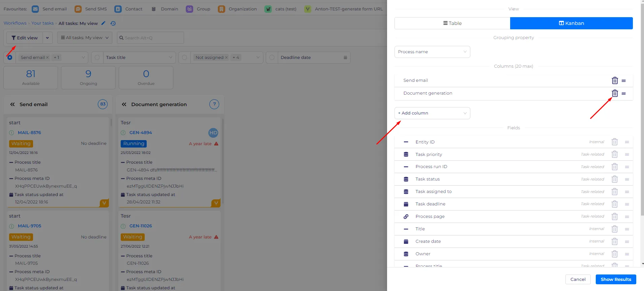Click the Search Alt+Q input field
Viewport: 644px width, 291px height.
coord(150,38)
